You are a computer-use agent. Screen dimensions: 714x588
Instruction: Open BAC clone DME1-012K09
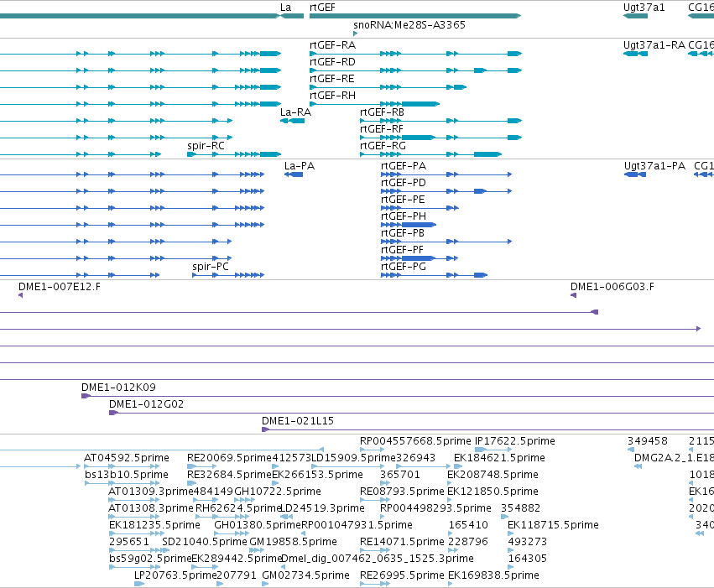118,388
